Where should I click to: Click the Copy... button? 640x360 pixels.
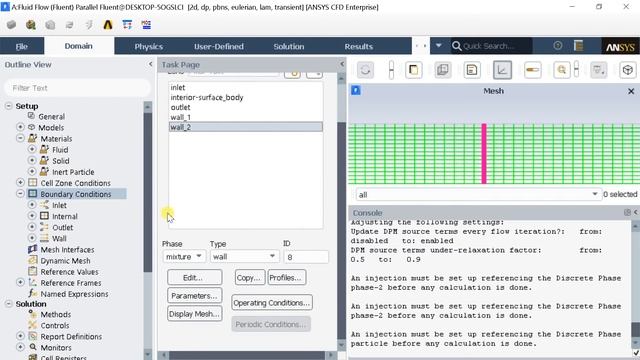click(x=250, y=278)
